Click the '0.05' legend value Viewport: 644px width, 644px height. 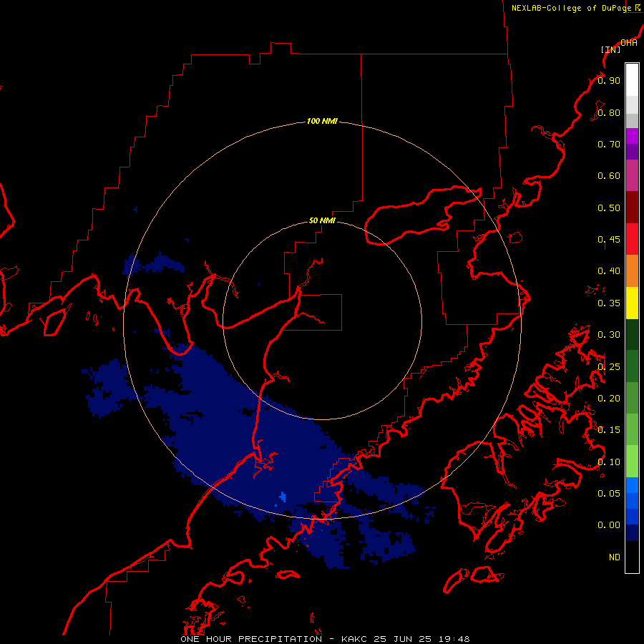[609, 494]
